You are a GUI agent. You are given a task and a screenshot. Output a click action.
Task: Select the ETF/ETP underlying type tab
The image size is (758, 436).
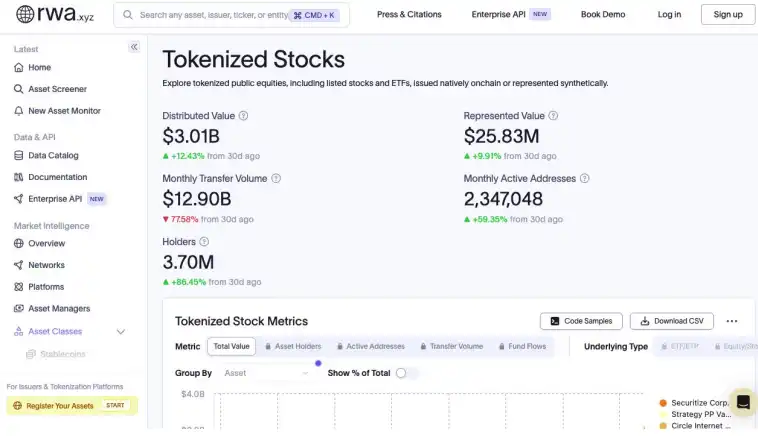[x=680, y=346]
